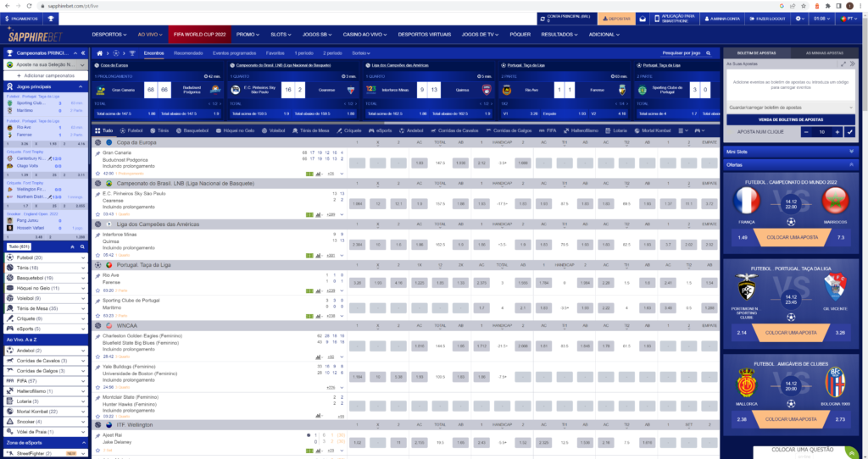This screenshot has height=459, width=868.
Task: Open the FIFA World Cup 2022 menu item
Action: tap(199, 34)
